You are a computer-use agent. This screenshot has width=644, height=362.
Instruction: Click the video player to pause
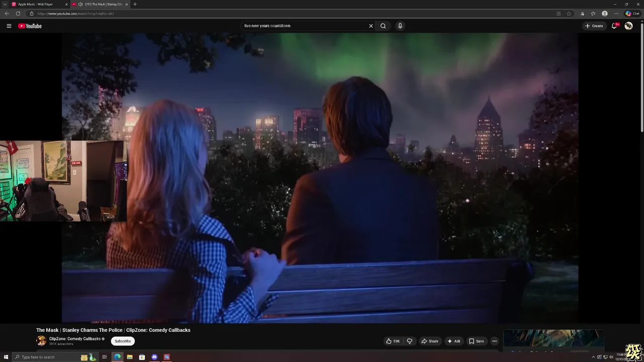coord(320,178)
